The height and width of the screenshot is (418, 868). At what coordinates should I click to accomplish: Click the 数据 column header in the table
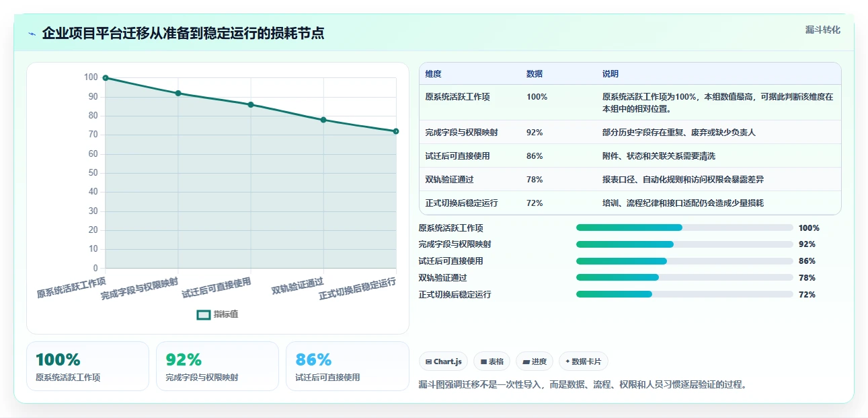point(535,74)
